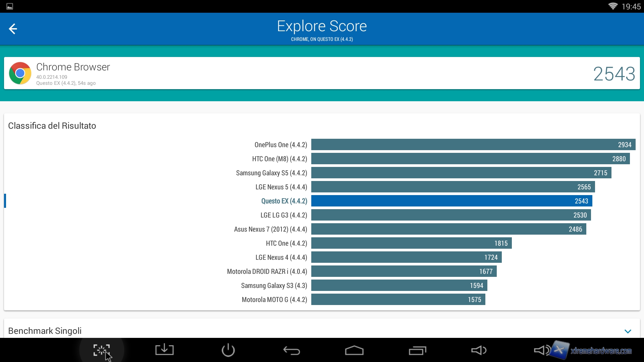Expand the Benchmark Singoli chevron
This screenshot has width=644, height=362.
click(628, 331)
